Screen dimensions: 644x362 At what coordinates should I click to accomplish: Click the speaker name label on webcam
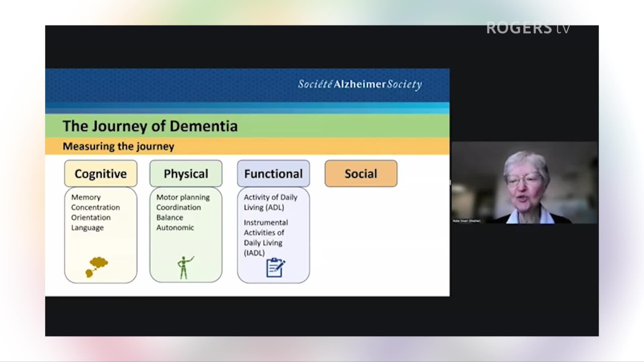pyautogui.click(x=467, y=221)
